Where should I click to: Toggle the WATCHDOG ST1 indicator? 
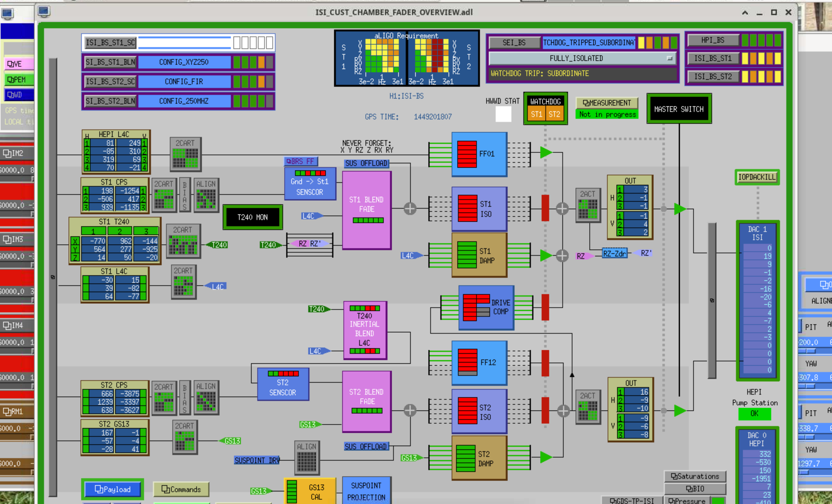(536, 114)
